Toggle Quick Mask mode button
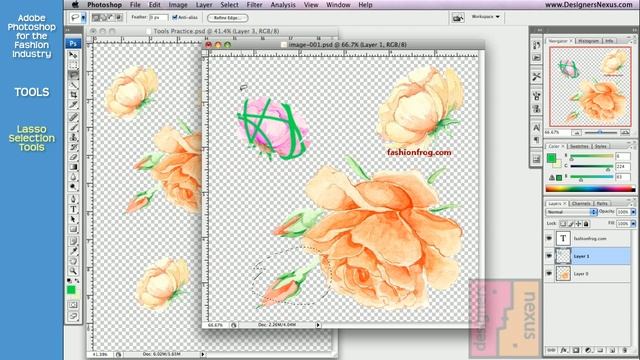 [73, 305]
